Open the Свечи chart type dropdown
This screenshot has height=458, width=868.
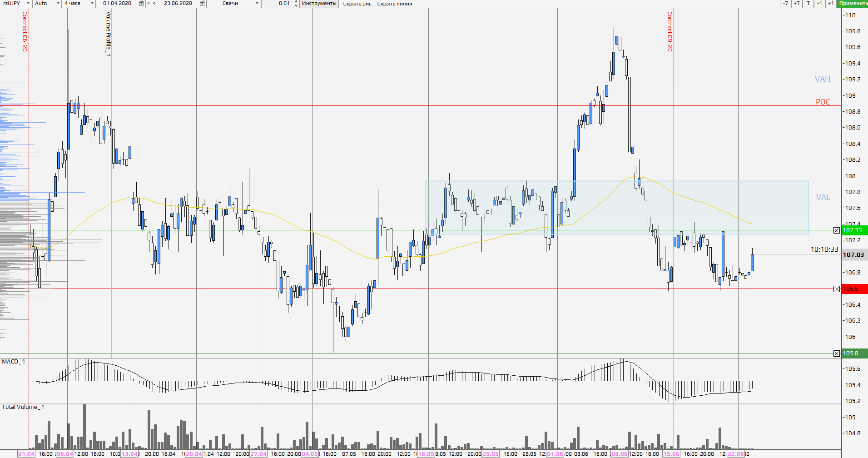tap(257, 4)
